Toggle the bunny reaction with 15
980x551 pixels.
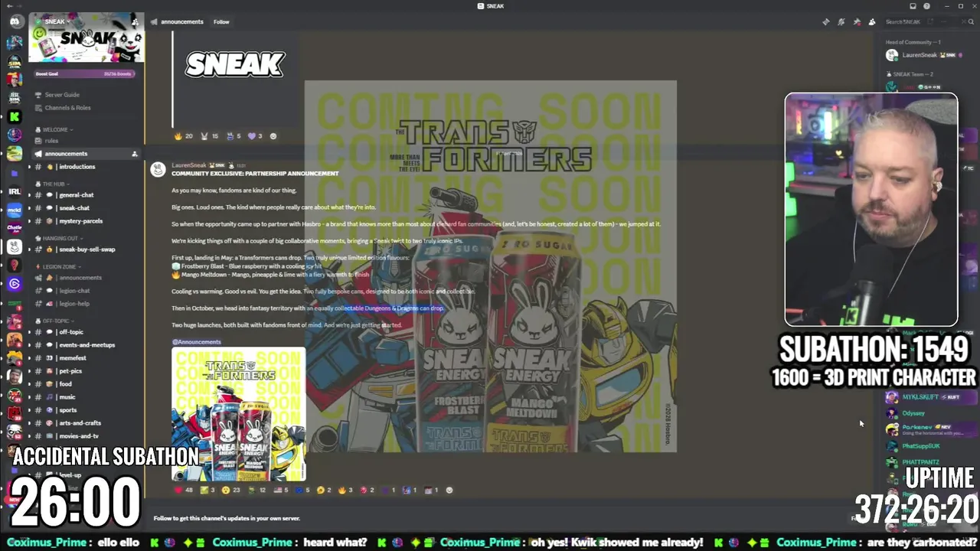click(x=209, y=136)
